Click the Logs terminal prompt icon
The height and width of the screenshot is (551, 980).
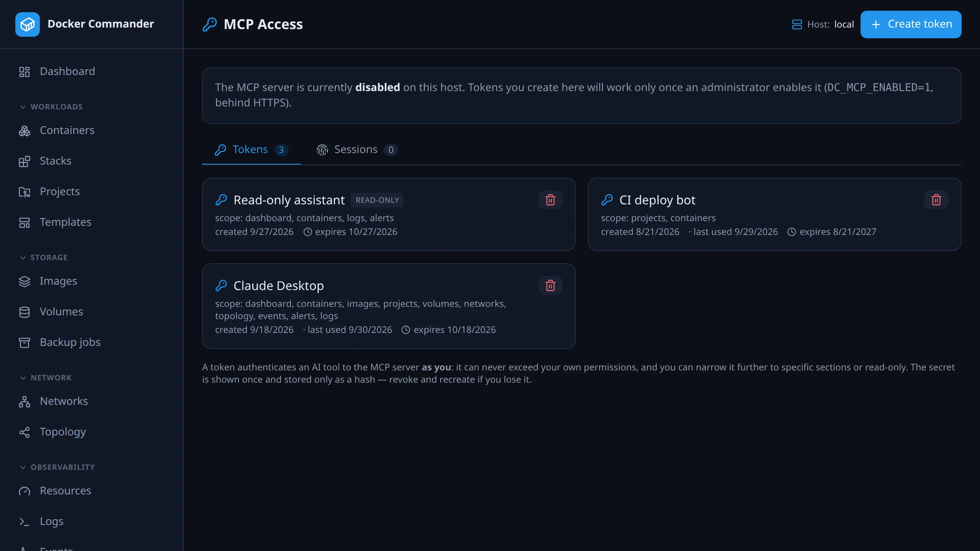coord(24,522)
